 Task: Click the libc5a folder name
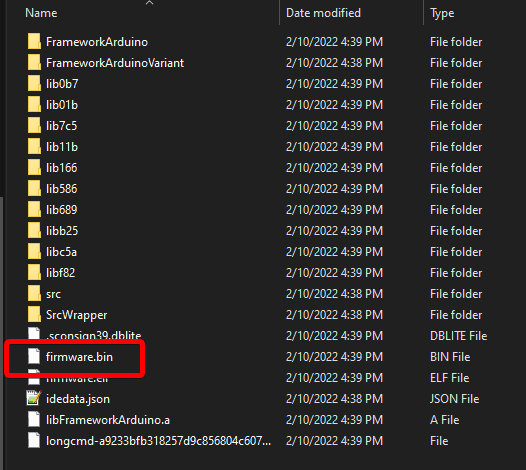61,252
